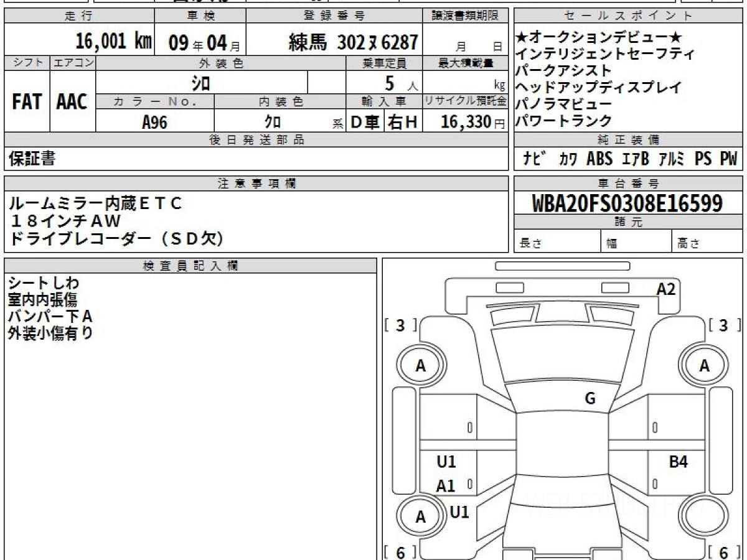Viewport: 747px width, 560px height.
Task: Select the ABS equipment mark
Action: (599, 159)
